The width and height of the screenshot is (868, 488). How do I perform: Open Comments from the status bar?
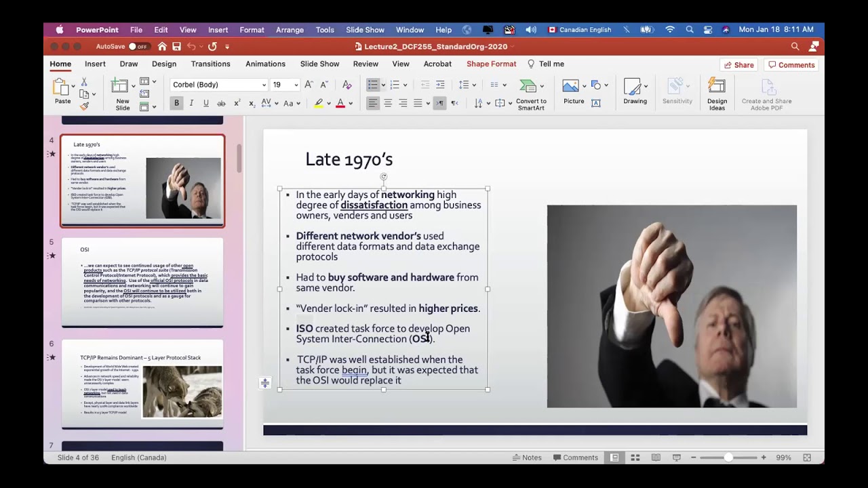coord(574,457)
